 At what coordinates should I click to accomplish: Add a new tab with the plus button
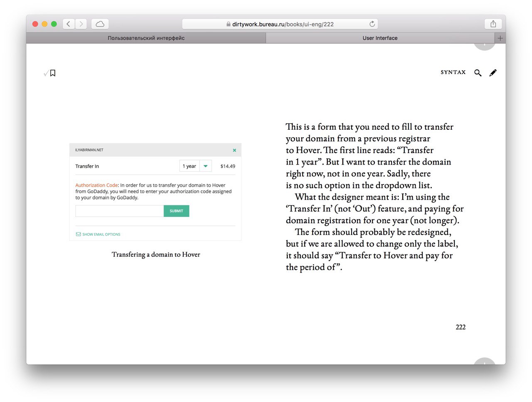[x=500, y=38]
